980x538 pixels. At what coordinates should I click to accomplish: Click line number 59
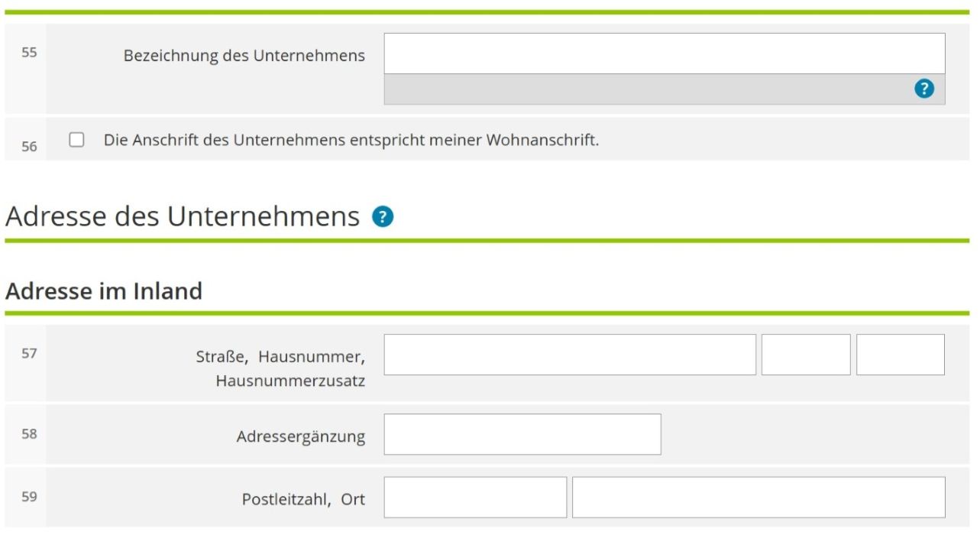[29, 497]
